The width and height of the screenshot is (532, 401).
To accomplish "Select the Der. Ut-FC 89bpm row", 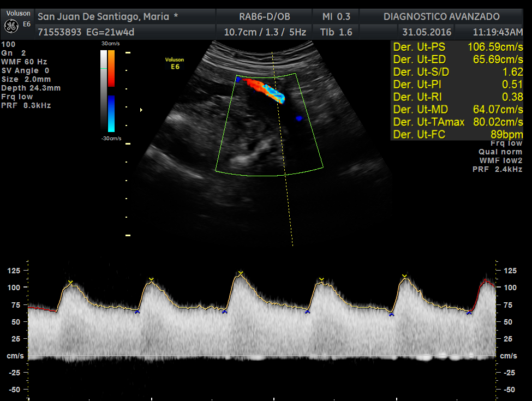I will [x=457, y=135].
